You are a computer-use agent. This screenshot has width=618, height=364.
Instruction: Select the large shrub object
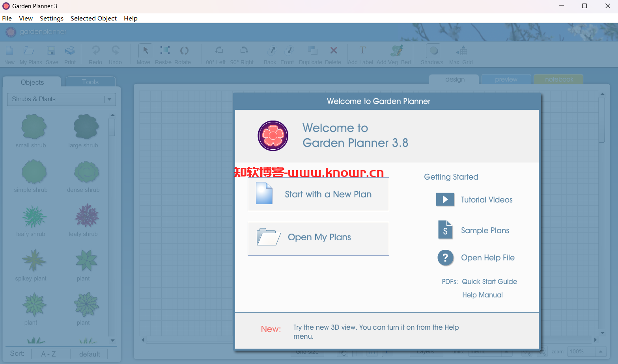click(86, 127)
